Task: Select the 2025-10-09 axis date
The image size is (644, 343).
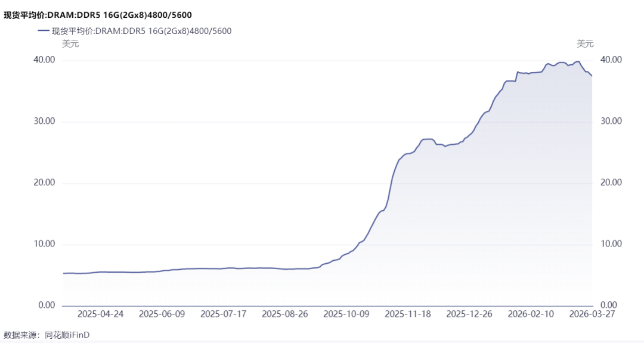Action: tap(346, 314)
